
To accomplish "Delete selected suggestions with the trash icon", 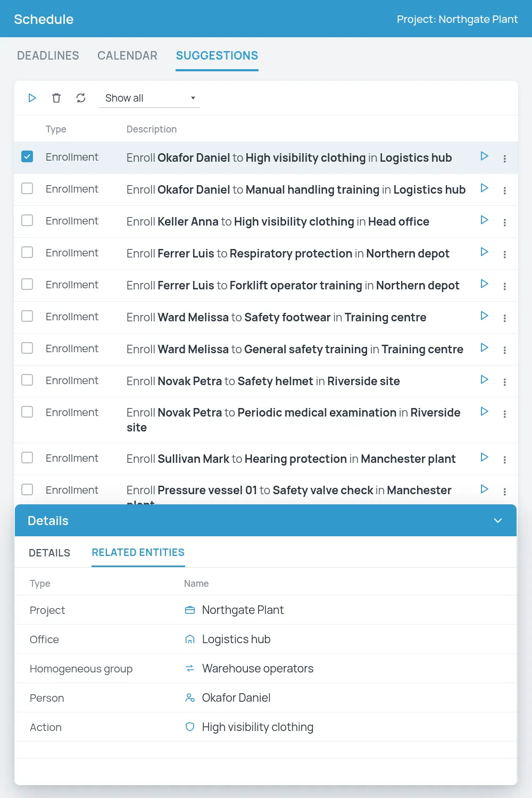I will (x=56, y=98).
